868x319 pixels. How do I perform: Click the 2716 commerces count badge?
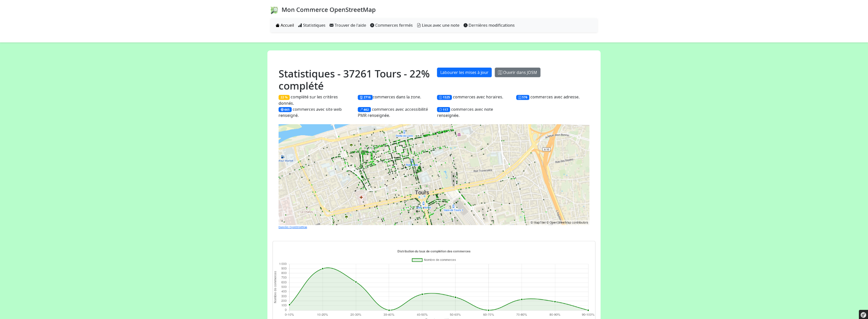pyautogui.click(x=365, y=98)
